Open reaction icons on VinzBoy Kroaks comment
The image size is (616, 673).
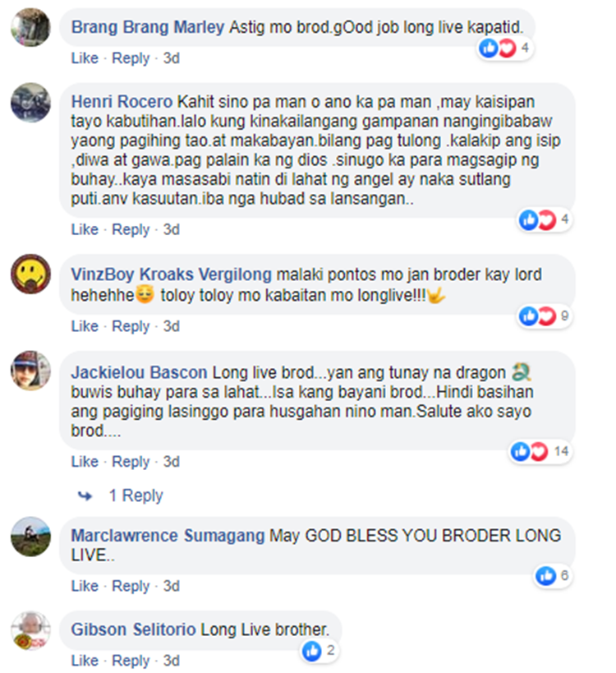[x=538, y=316]
